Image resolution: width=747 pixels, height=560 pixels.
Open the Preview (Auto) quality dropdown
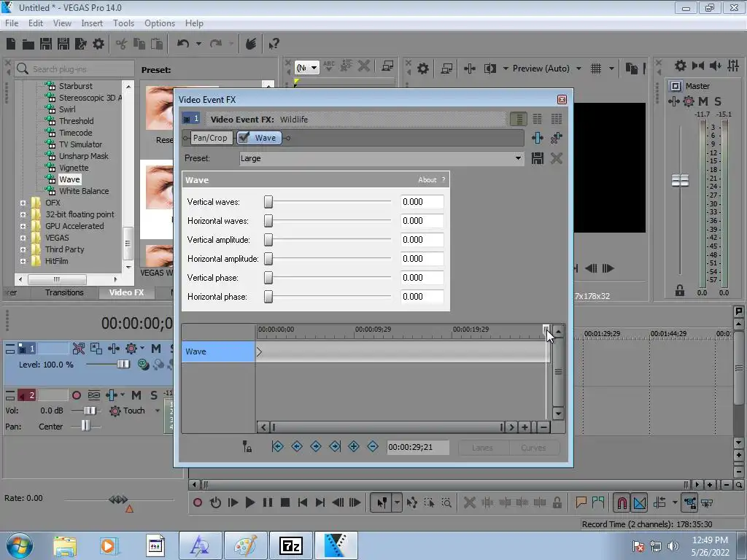(578, 69)
